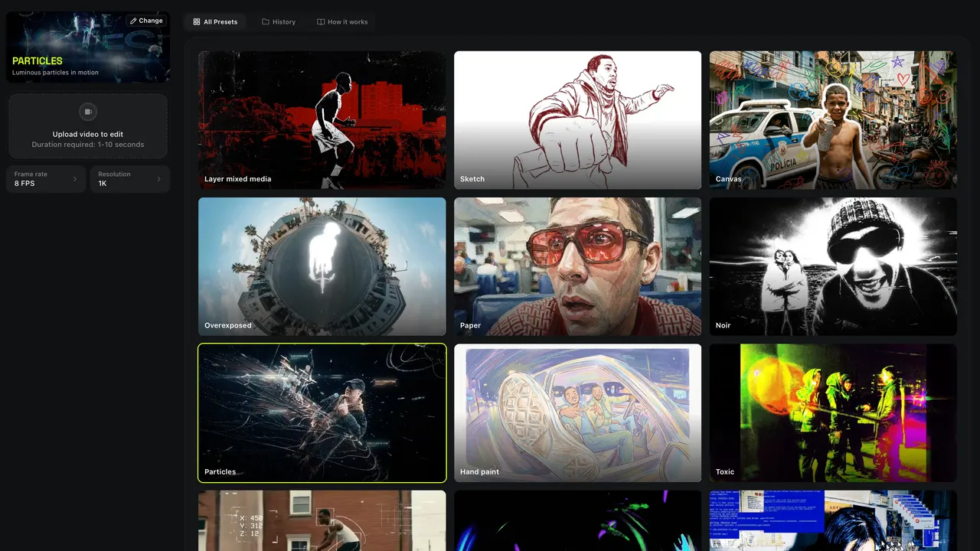Viewport: 980px width, 551px height.
Task: Select the highlighted Particles preset
Action: coord(322,413)
